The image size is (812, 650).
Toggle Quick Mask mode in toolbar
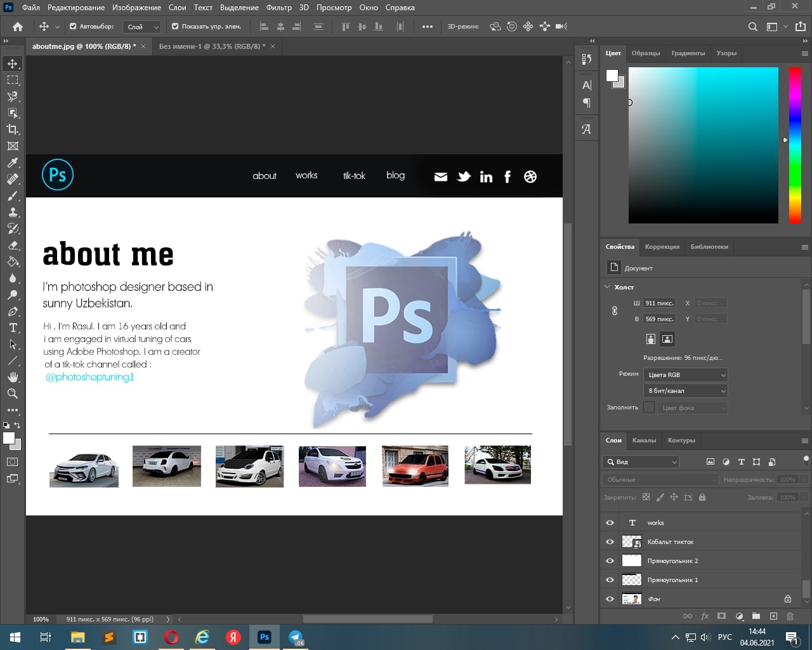(x=13, y=462)
